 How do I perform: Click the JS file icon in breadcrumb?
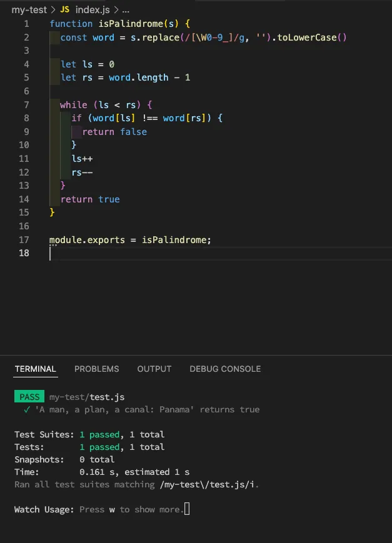65,10
